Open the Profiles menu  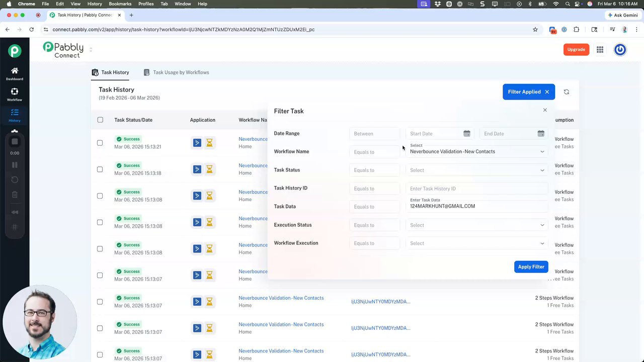(x=146, y=4)
